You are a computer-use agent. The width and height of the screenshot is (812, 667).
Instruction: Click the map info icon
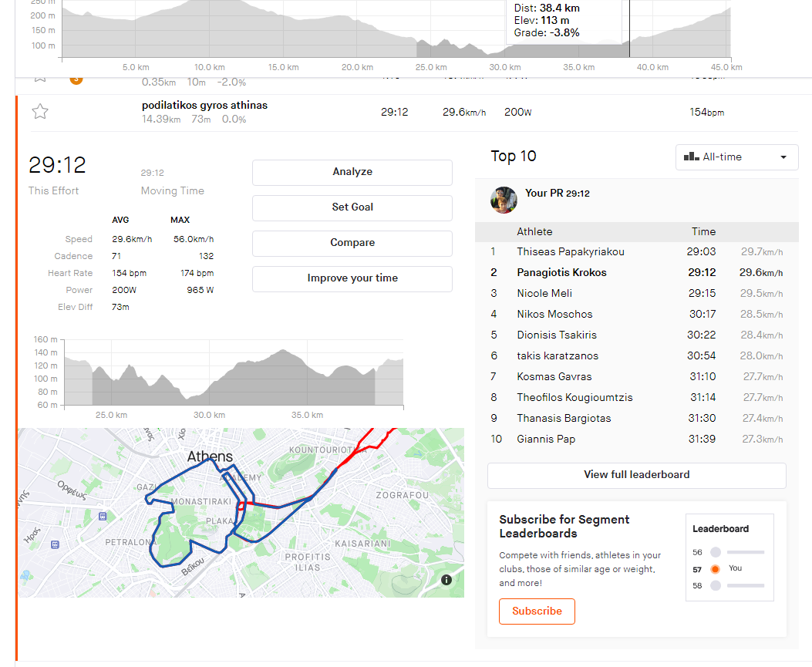point(446,580)
